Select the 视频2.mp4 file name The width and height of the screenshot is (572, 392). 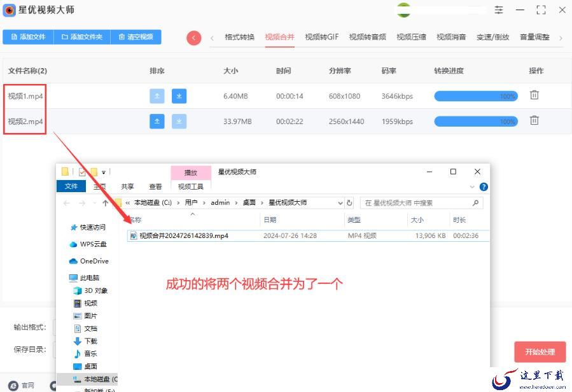pos(25,121)
